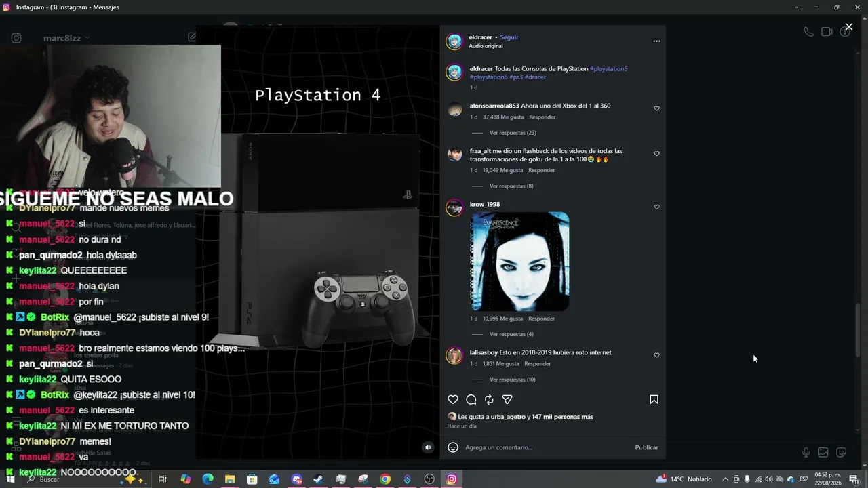The height and width of the screenshot is (488, 868).
Task: Open krow_1998's profile avatar
Action: pos(454,207)
